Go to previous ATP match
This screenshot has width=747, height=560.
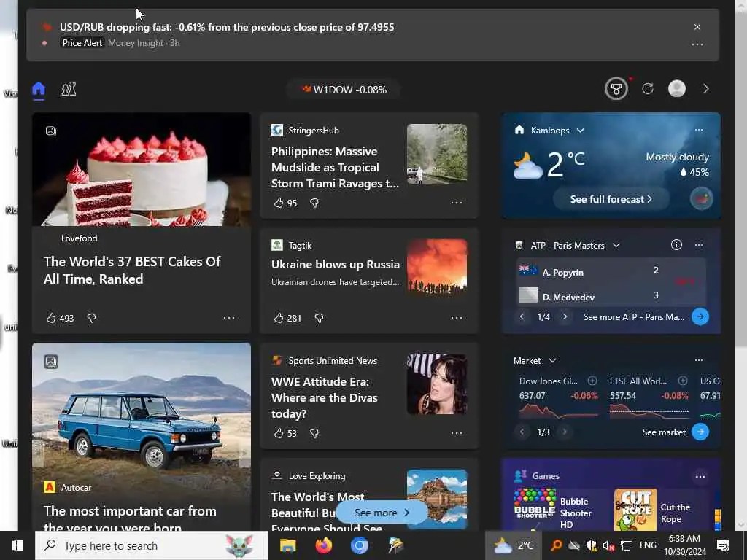point(522,316)
